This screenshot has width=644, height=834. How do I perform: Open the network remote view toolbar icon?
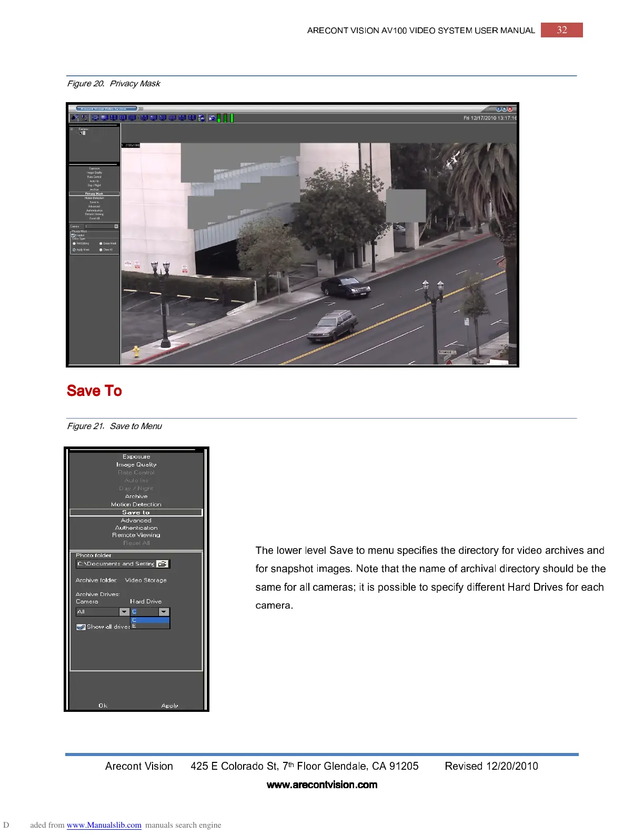(201, 118)
